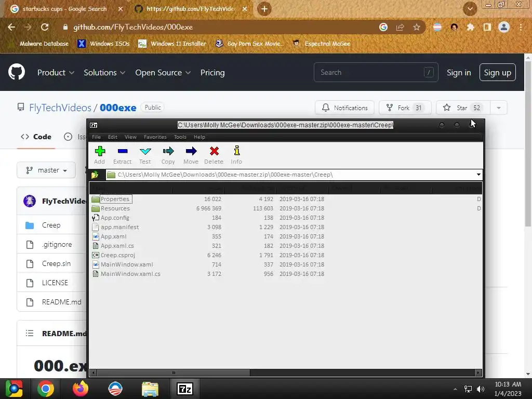Reload the GitHub page
The image size is (532, 399).
tap(45, 27)
